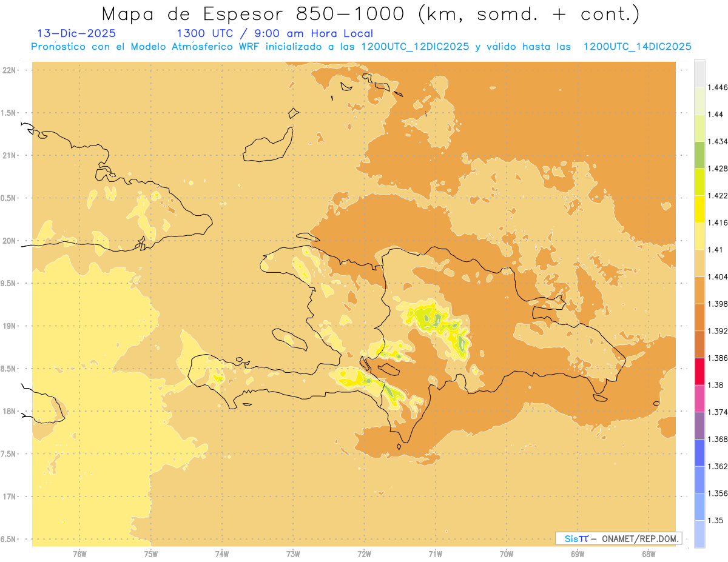Pick the red legend swatch between 1.38 and 1.386

699,371
